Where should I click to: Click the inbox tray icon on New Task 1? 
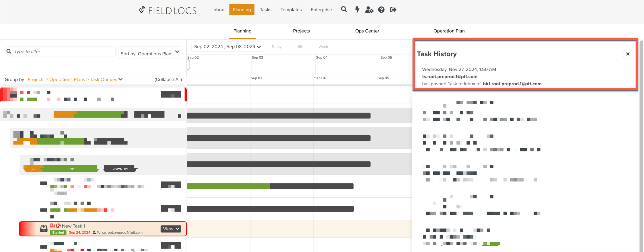(x=44, y=228)
